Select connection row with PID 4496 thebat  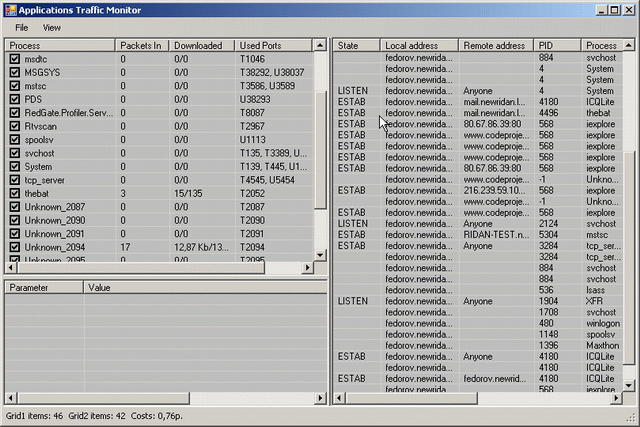point(478,113)
